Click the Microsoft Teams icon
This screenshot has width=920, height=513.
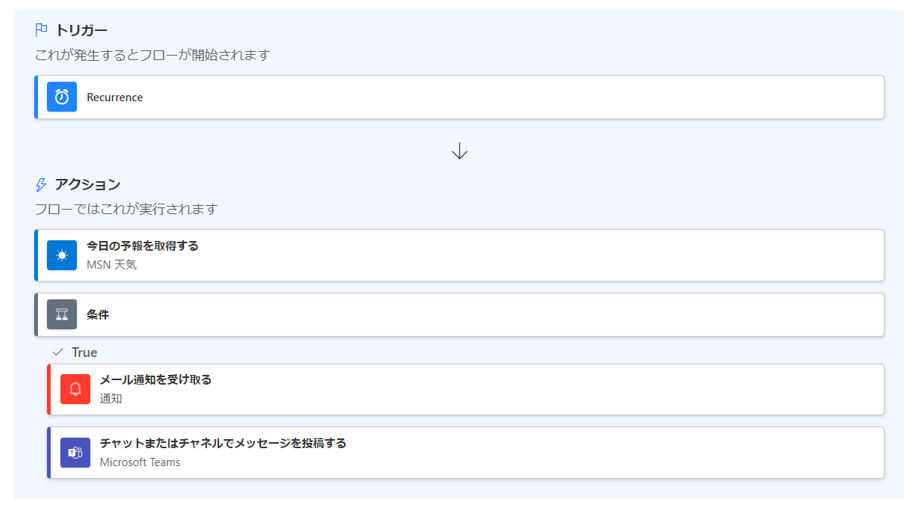[x=75, y=453]
